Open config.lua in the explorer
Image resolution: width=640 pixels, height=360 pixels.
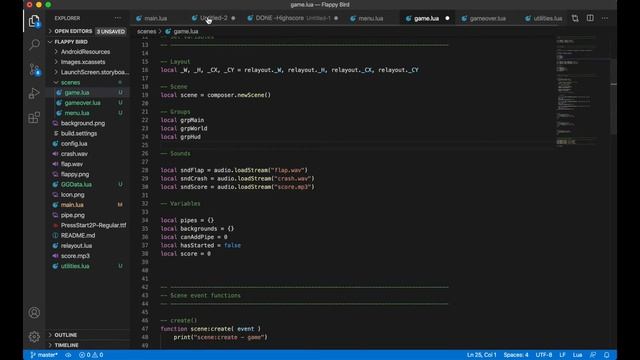74,144
